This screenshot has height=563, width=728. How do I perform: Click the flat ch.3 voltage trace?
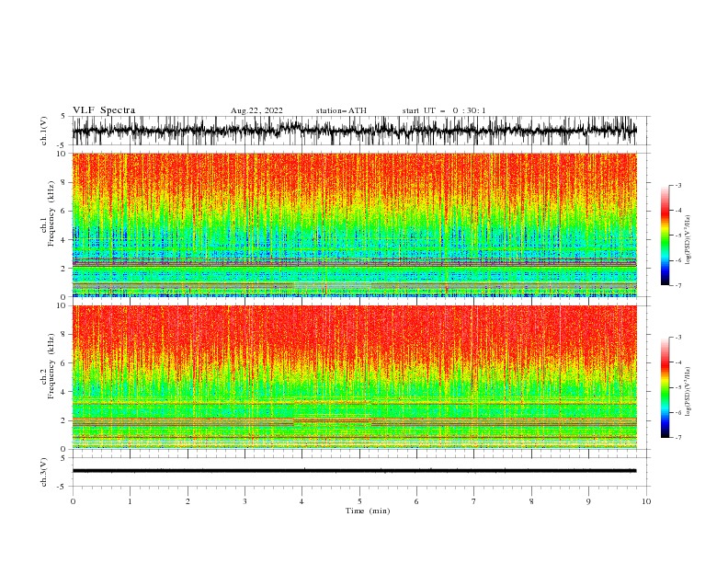[354, 471]
